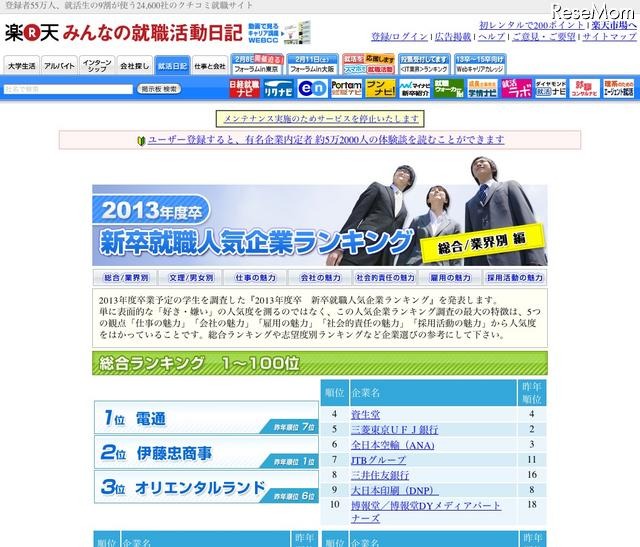Open the 初レンタルで200ポイント link

pyautogui.click(x=532, y=25)
